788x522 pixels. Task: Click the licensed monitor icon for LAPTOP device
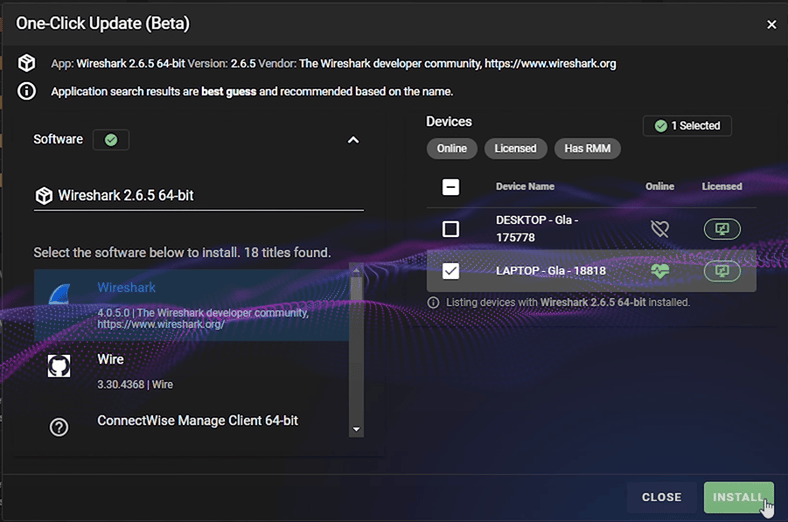[721, 271]
